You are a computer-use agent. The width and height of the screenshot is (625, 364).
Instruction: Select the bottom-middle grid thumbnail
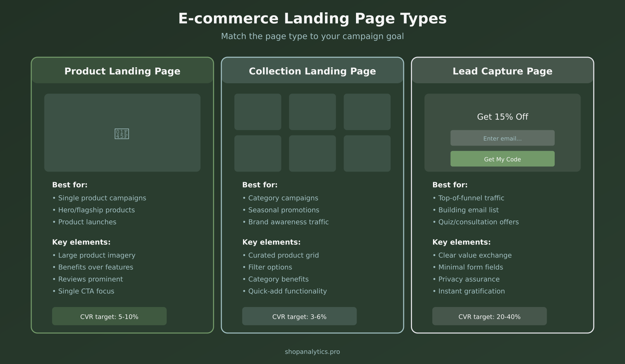point(312,154)
